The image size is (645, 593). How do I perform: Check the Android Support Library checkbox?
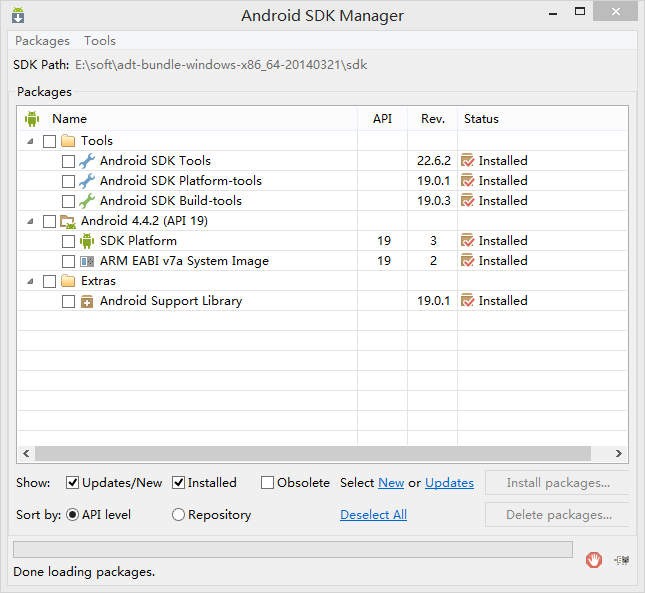tap(68, 301)
